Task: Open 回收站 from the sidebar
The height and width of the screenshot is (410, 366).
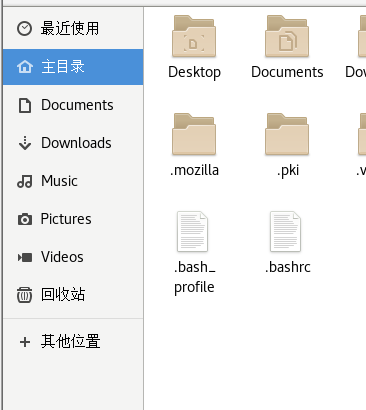Action: (x=73, y=295)
